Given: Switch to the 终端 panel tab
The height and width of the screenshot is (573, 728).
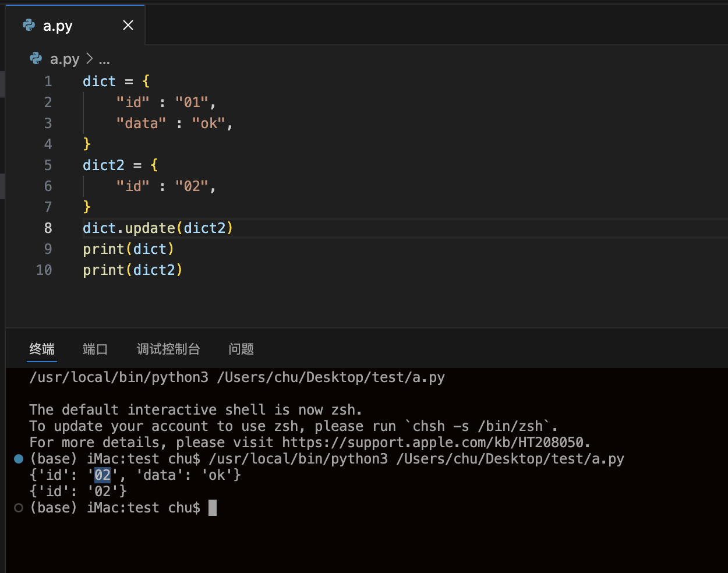Looking at the screenshot, I should (42, 349).
